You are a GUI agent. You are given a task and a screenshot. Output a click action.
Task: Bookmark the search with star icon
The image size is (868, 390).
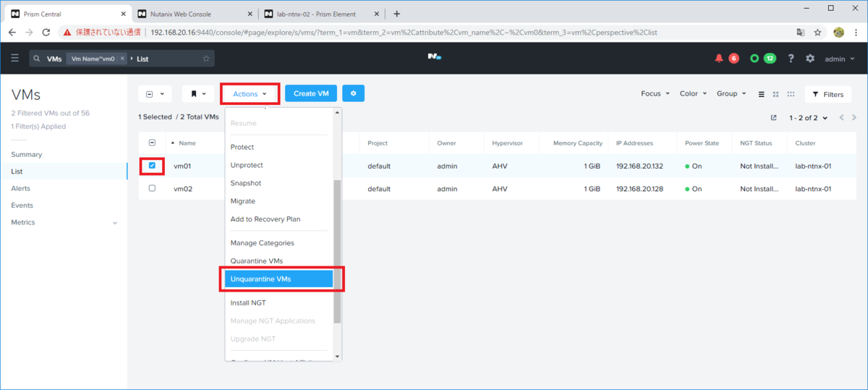pyautogui.click(x=206, y=59)
